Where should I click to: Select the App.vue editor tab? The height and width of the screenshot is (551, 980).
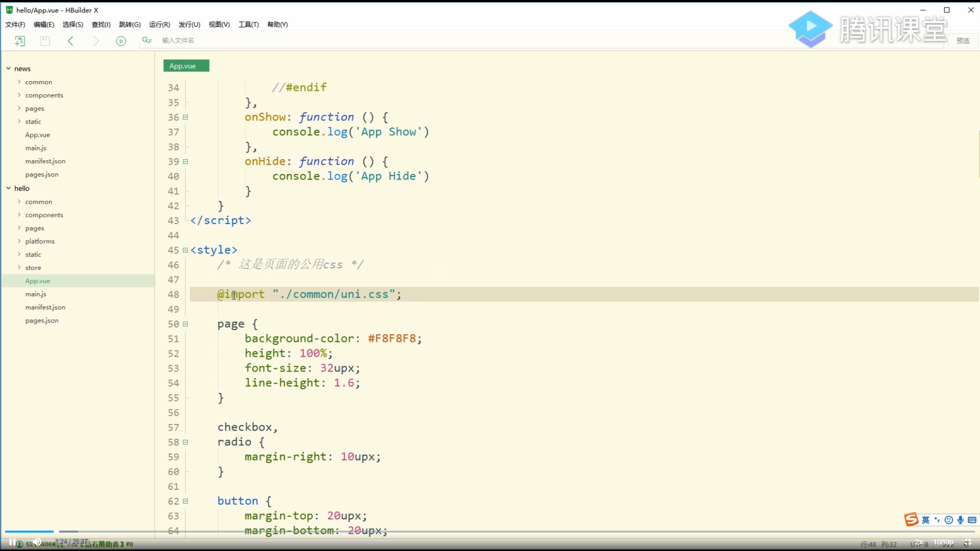pyautogui.click(x=186, y=66)
